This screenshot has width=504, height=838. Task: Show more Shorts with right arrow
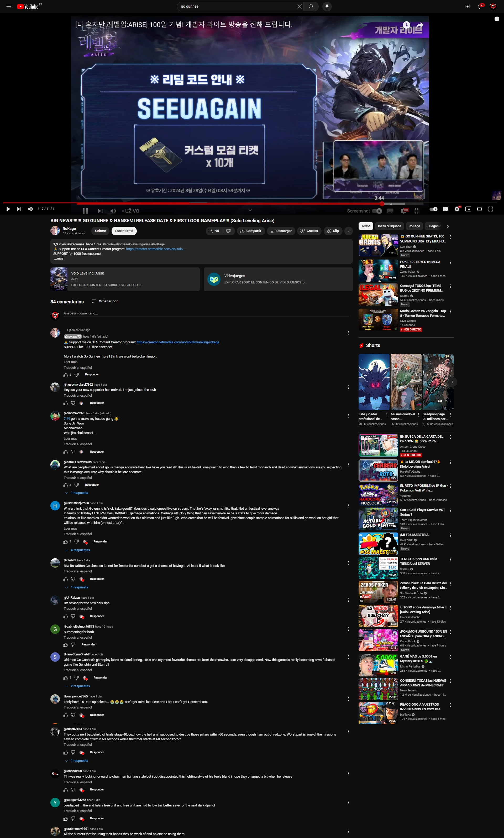tap(452, 382)
